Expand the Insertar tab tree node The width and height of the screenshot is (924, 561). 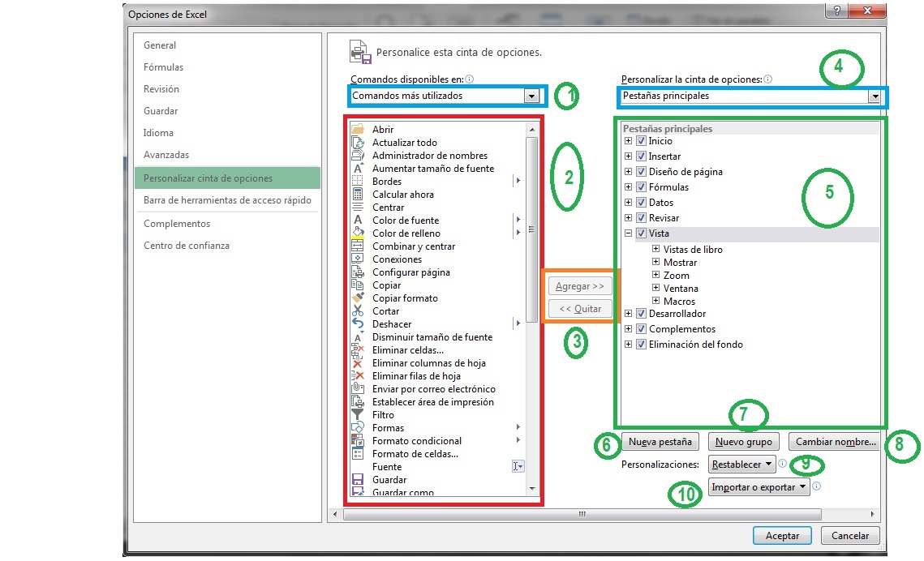[x=627, y=156]
